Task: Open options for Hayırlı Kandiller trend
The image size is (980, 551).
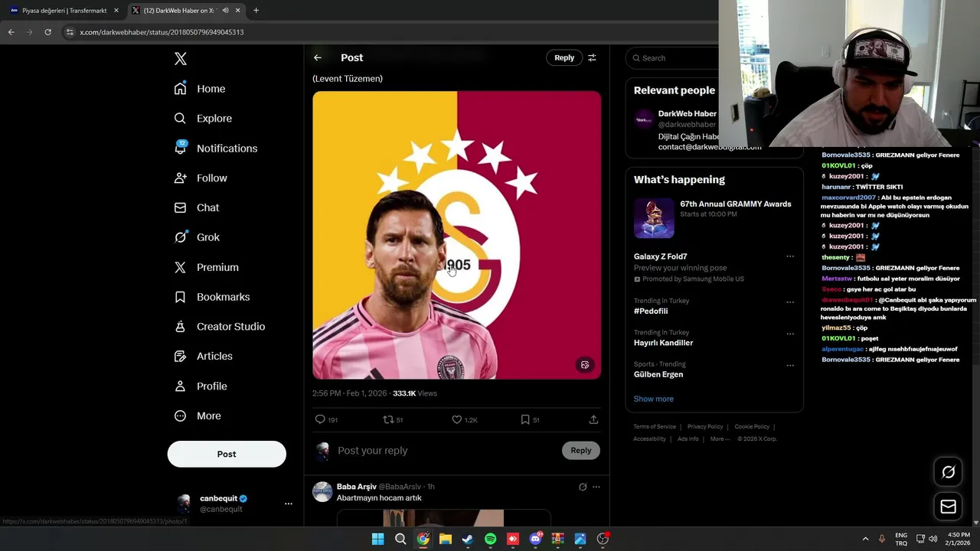Action: (x=790, y=334)
